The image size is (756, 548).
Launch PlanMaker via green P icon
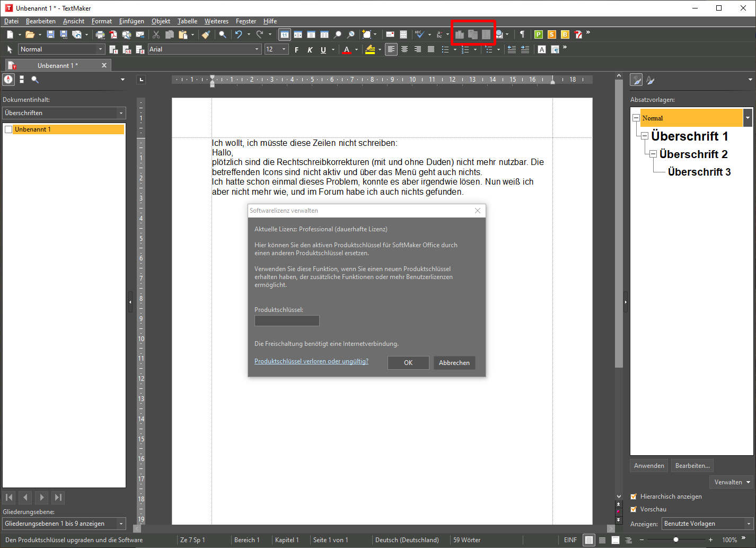(x=539, y=34)
